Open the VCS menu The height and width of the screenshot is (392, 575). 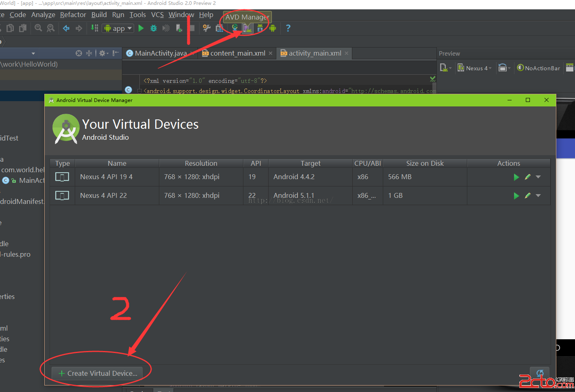pos(157,15)
